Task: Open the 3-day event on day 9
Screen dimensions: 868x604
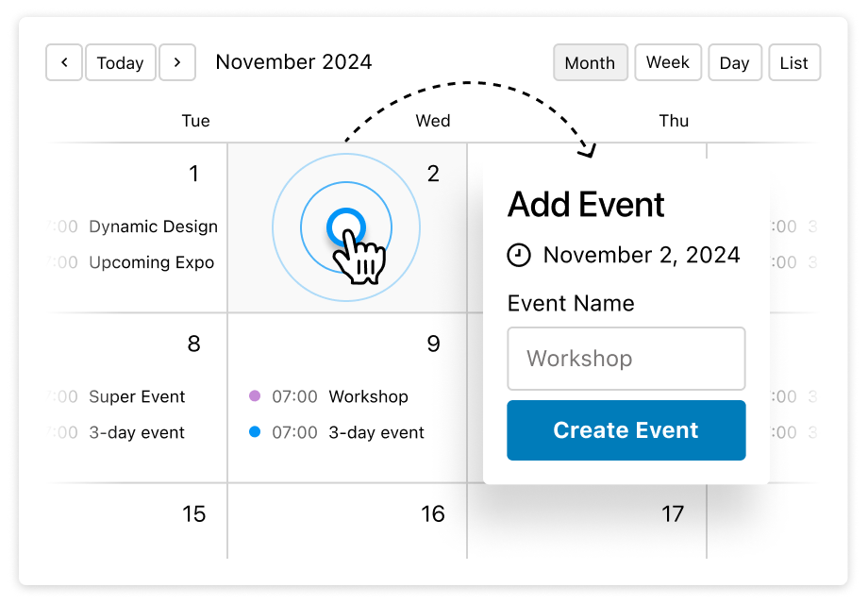Action: (376, 432)
